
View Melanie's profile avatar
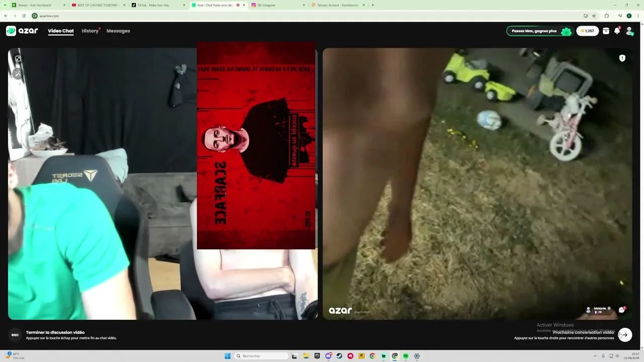589,310
